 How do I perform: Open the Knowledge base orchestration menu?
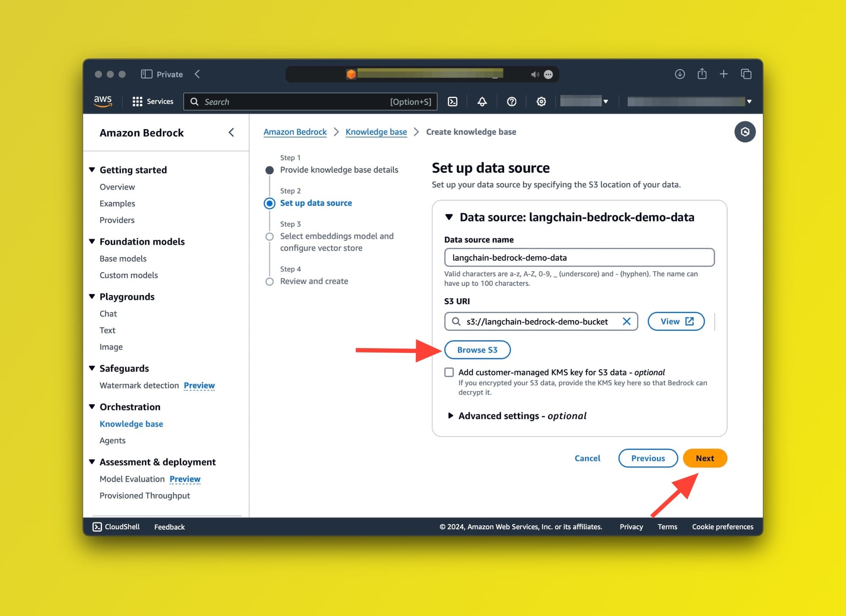(131, 423)
